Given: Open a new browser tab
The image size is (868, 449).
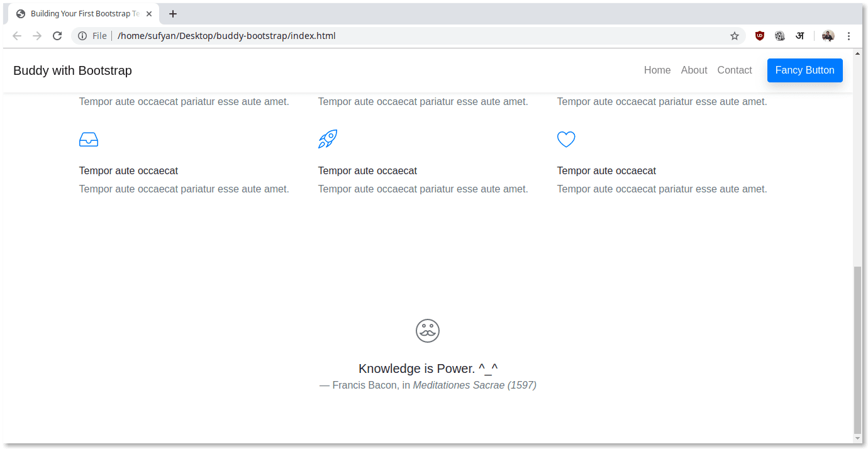Looking at the screenshot, I should (173, 14).
